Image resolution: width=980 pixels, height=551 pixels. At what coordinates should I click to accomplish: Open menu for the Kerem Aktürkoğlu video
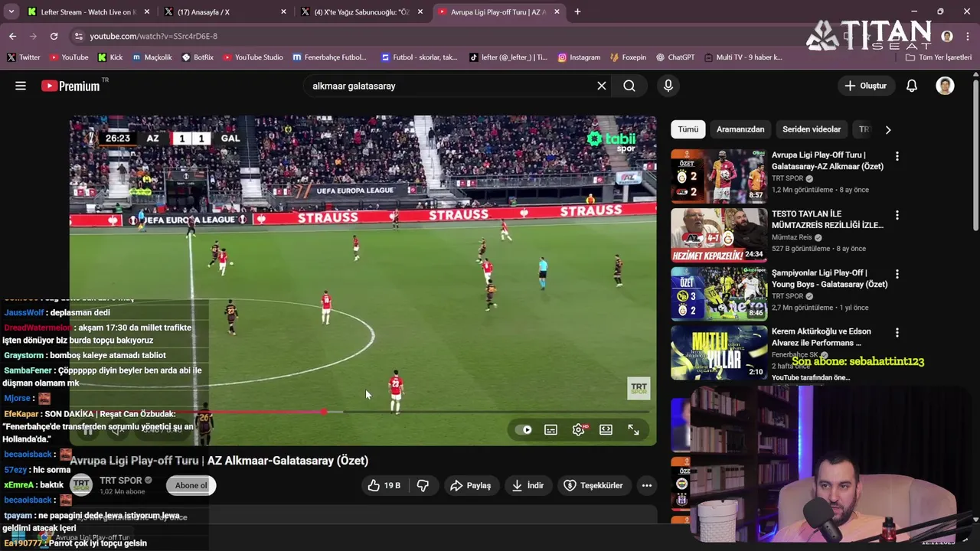point(897,333)
